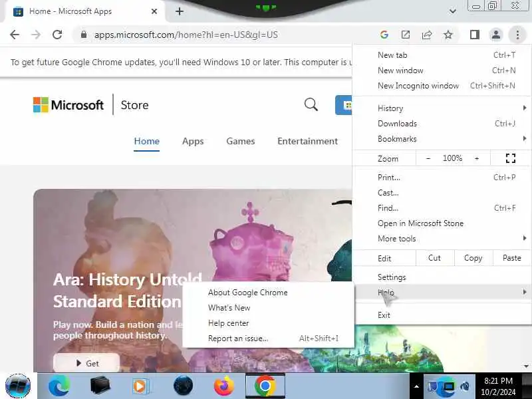Click Paste in the Edit row
532x399 pixels.
[x=511, y=258]
